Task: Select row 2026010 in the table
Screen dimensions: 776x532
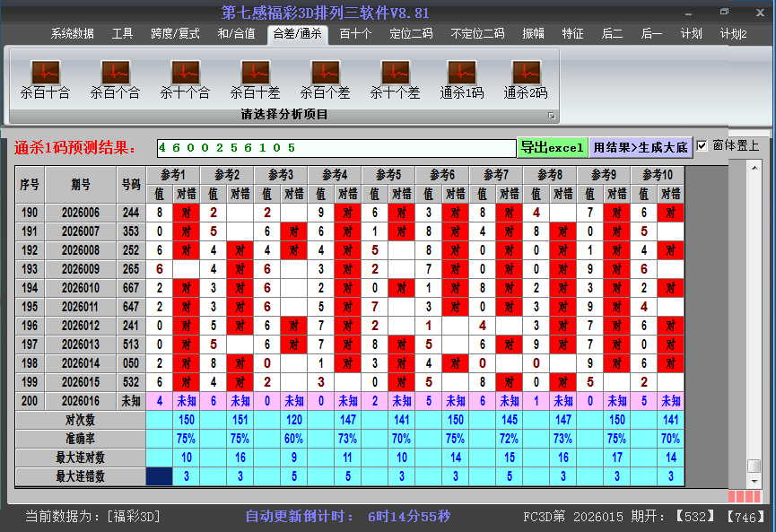Action: click(x=81, y=288)
